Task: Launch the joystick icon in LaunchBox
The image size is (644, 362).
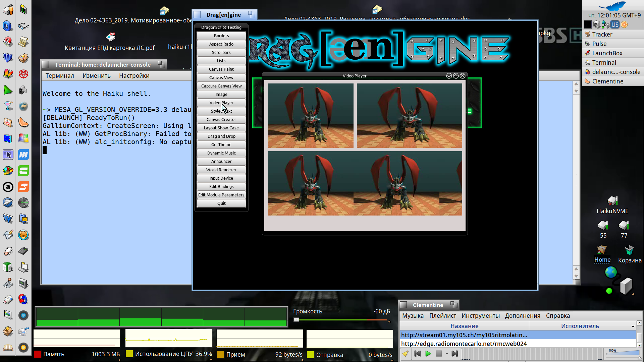Action: 8,283
